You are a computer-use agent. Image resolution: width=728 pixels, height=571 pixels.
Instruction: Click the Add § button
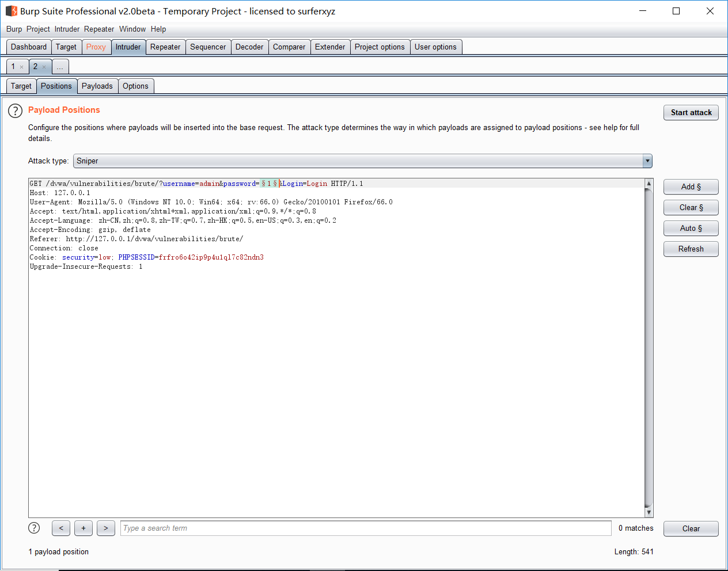[691, 187]
